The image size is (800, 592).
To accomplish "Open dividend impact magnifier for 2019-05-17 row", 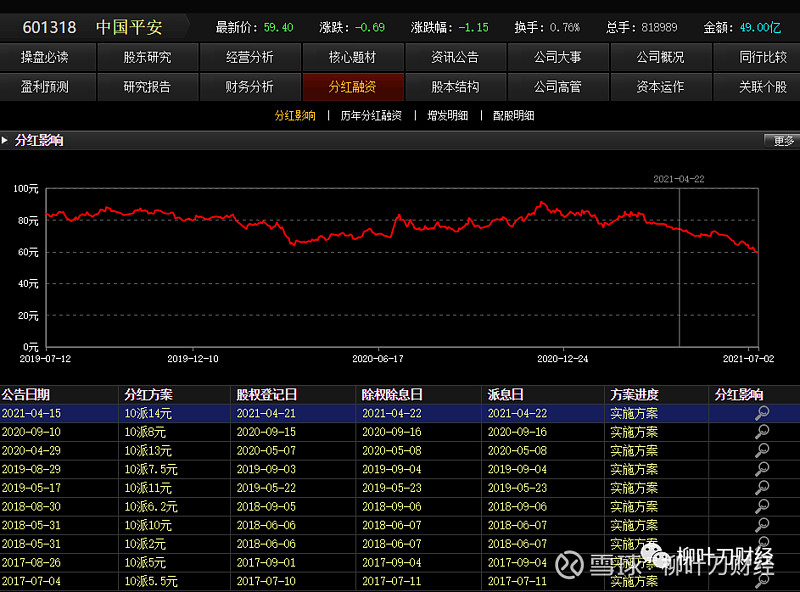I will click(762, 488).
